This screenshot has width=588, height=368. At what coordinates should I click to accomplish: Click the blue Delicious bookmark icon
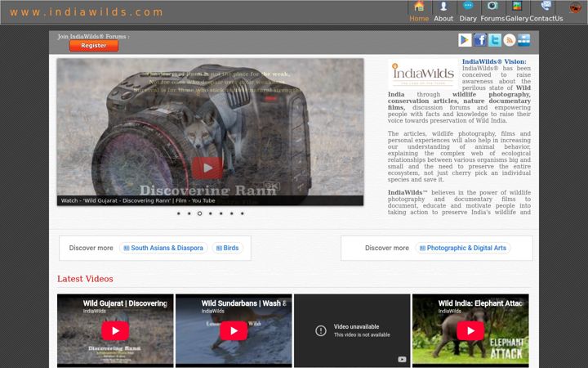tap(523, 40)
